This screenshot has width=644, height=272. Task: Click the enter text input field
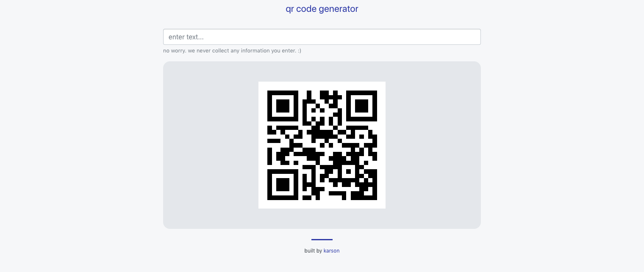point(322,37)
